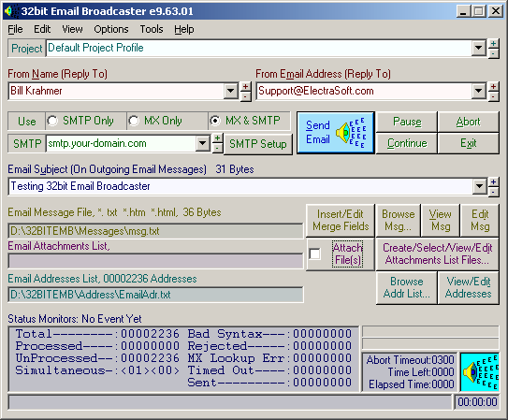Click the SMTP Setup button

pos(258,144)
